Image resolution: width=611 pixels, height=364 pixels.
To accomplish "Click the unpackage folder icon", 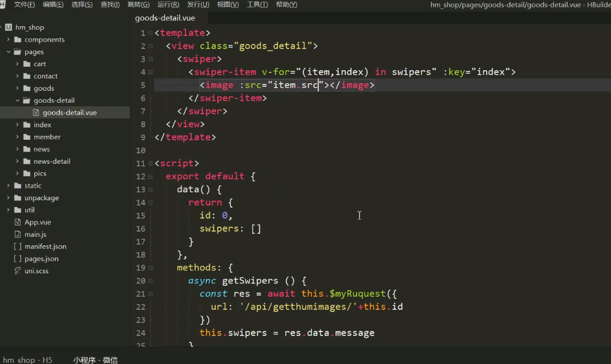I will pos(18,197).
